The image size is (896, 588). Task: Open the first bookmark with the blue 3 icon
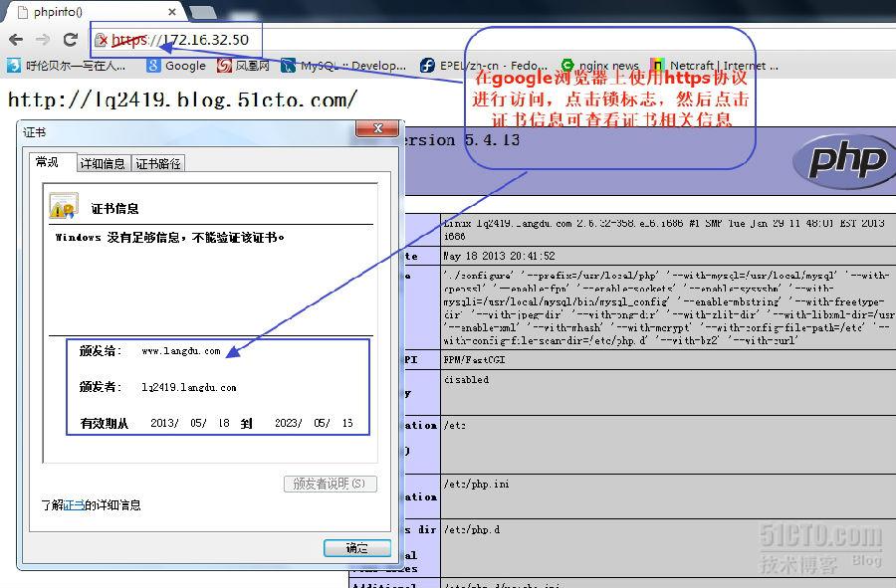(x=67, y=66)
